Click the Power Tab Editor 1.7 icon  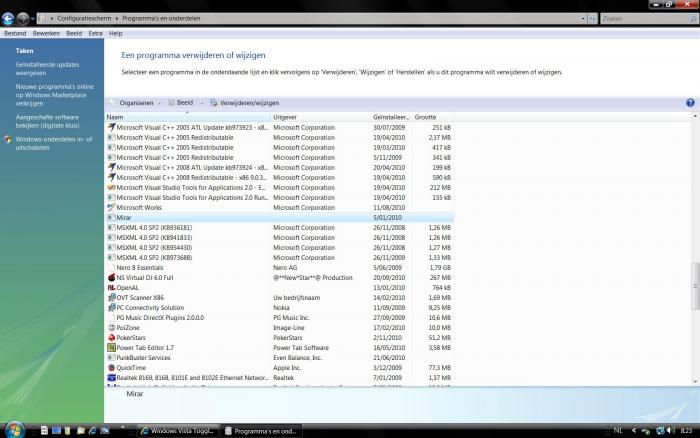click(x=112, y=347)
